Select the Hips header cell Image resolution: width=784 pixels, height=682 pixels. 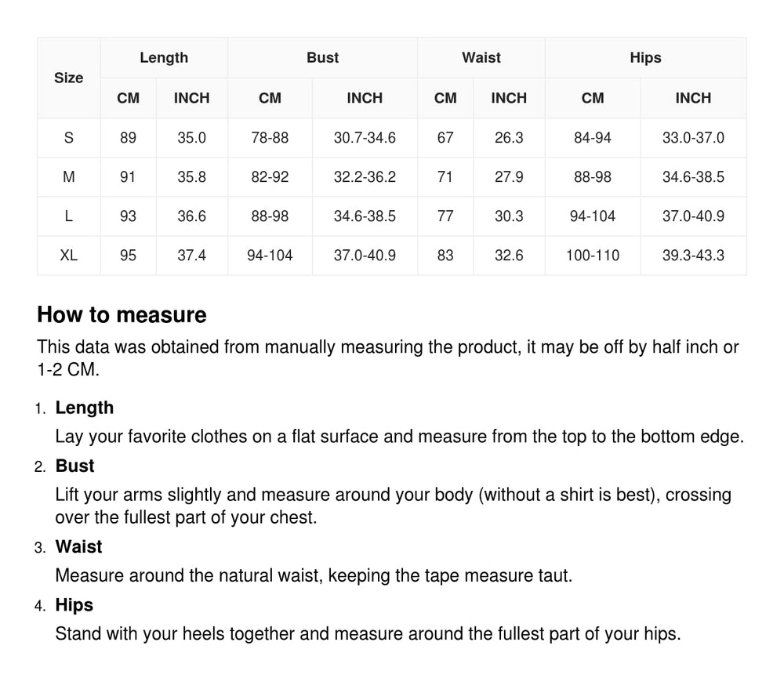(645, 58)
